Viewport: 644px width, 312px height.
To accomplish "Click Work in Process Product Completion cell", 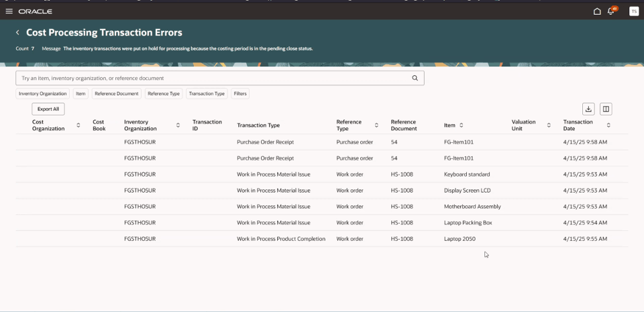I will click(x=281, y=238).
